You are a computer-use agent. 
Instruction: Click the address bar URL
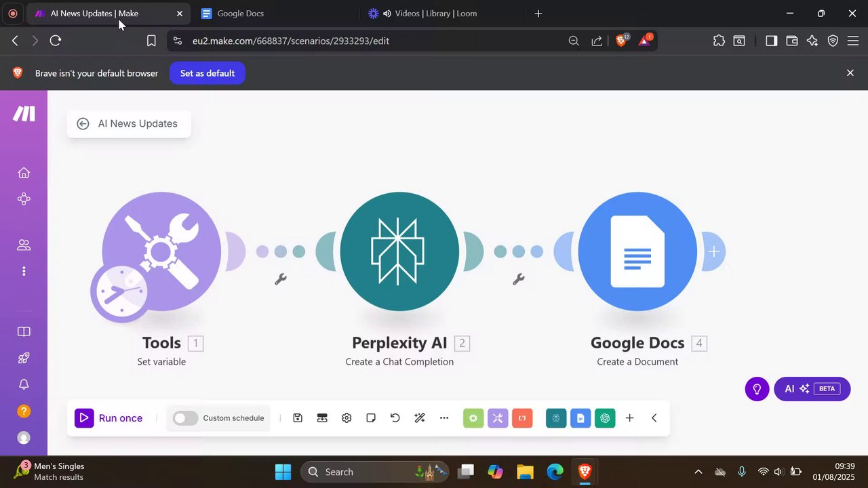pos(291,41)
